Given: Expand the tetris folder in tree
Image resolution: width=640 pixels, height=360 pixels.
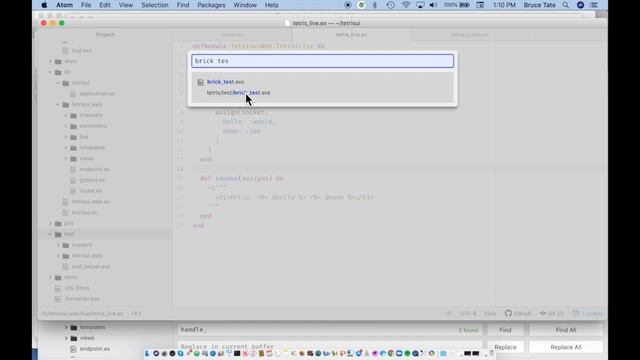Looking at the screenshot, I should 51,277.
